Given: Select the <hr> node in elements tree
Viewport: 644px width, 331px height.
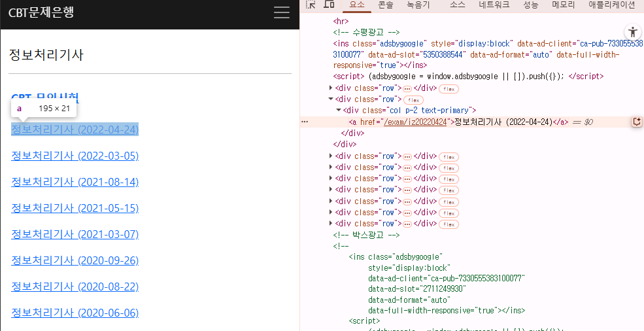Looking at the screenshot, I should [x=341, y=21].
